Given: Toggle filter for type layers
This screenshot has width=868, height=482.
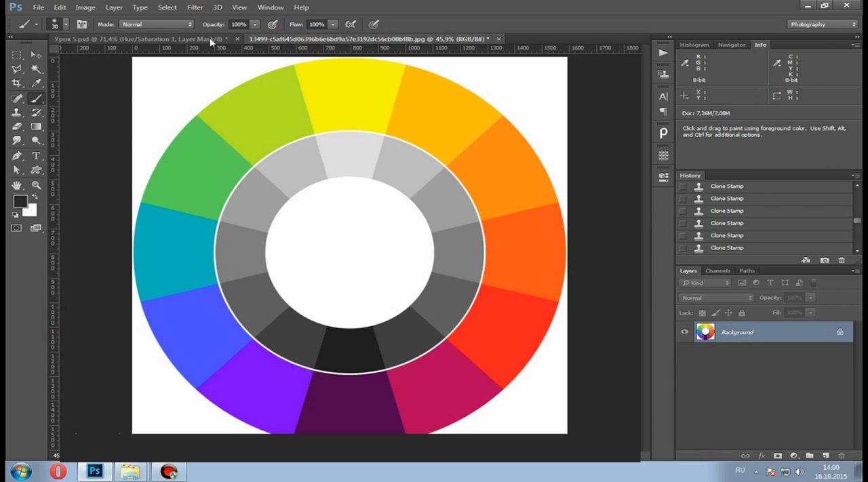Looking at the screenshot, I should (770, 283).
